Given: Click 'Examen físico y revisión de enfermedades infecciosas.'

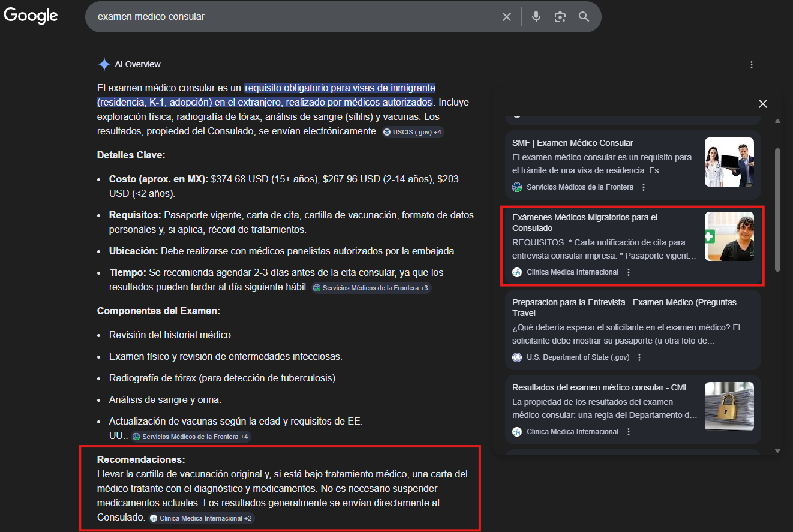Looking at the screenshot, I should tap(226, 356).
